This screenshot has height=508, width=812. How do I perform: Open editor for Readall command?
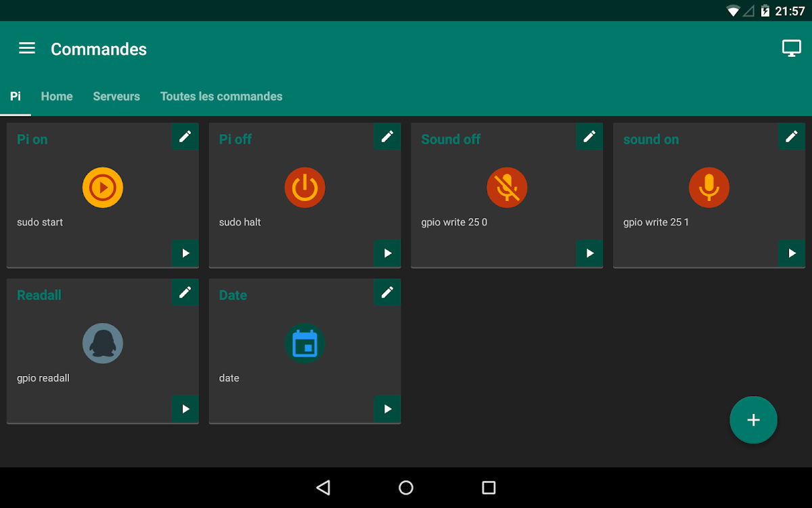click(185, 293)
